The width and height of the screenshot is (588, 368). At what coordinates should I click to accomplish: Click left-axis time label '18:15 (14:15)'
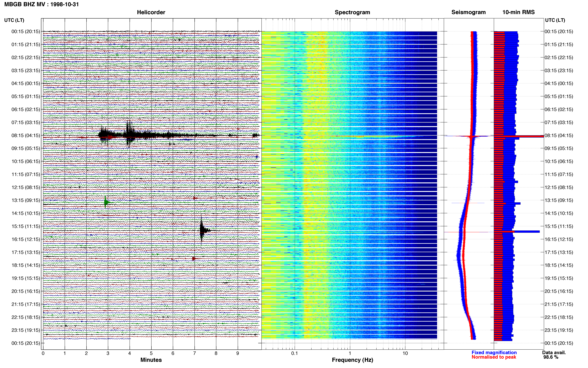coord(26,265)
